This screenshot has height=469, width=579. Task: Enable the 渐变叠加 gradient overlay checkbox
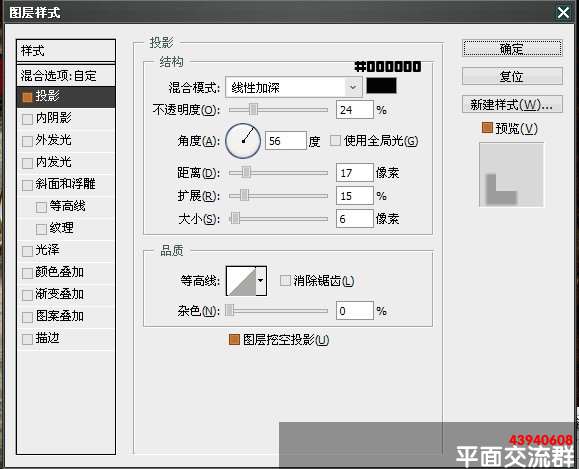coord(27,295)
